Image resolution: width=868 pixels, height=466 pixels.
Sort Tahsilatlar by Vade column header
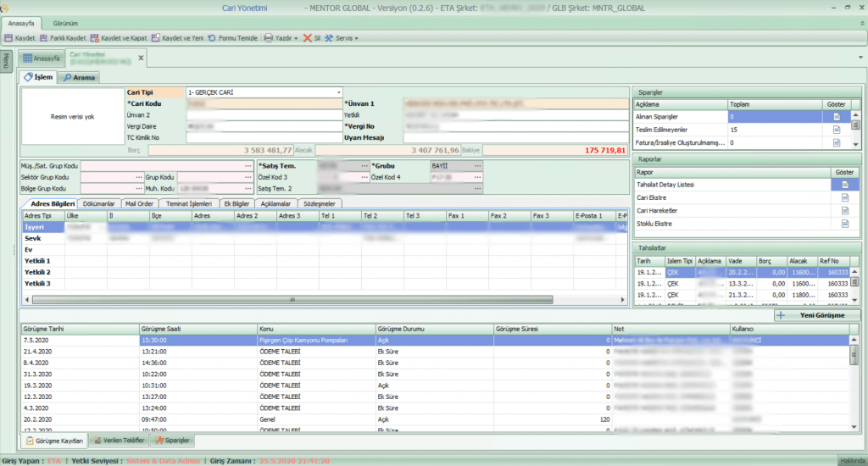[x=741, y=261]
